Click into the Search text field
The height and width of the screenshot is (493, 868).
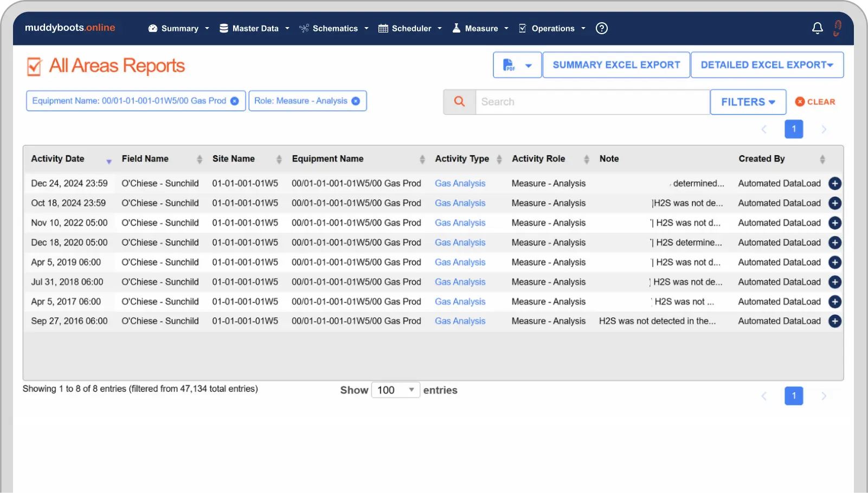(592, 102)
